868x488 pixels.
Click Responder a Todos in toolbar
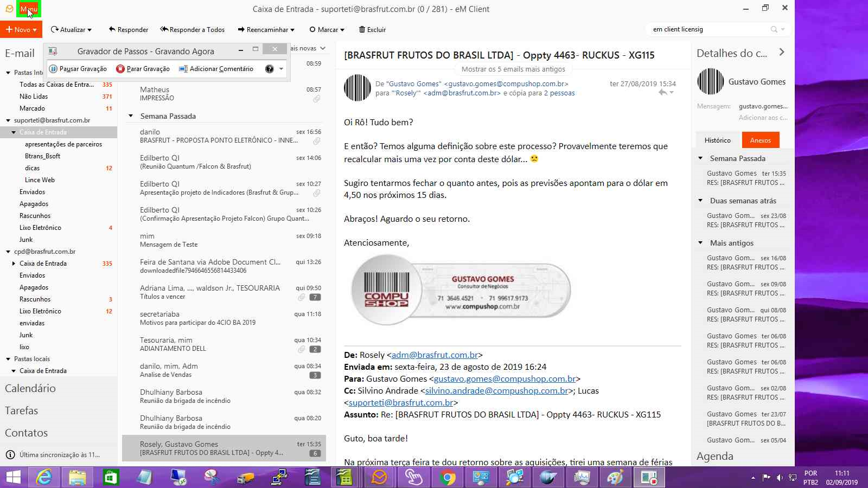click(x=192, y=30)
